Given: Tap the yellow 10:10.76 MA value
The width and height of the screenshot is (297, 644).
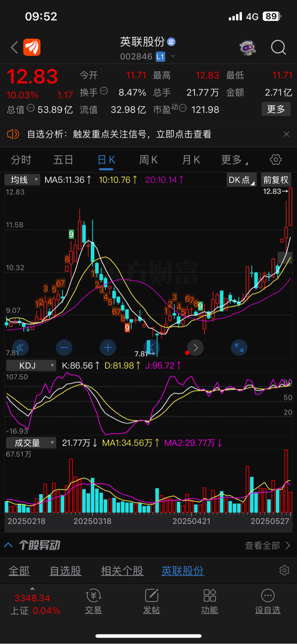Looking at the screenshot, I should [x=118, y=180].
